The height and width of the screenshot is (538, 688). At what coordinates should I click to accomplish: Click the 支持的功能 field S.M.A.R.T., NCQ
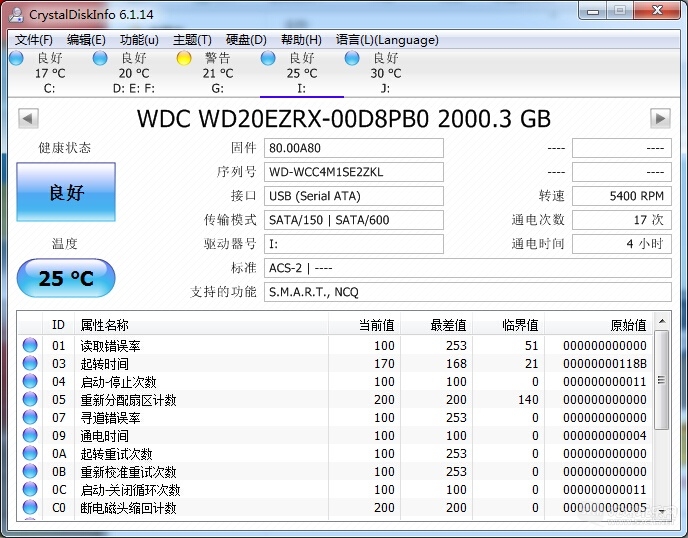tap(468, 292)
